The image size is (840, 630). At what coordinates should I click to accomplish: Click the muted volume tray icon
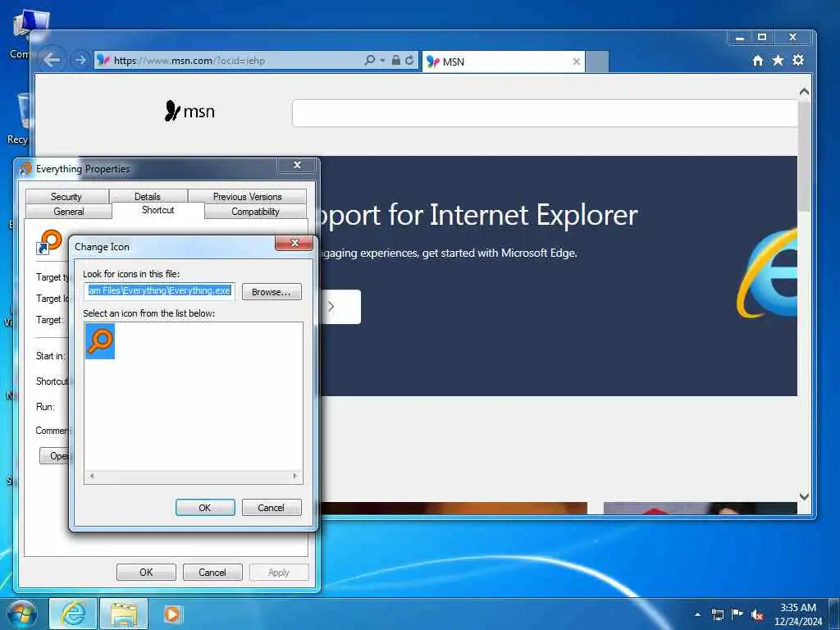tap(757, 615)
